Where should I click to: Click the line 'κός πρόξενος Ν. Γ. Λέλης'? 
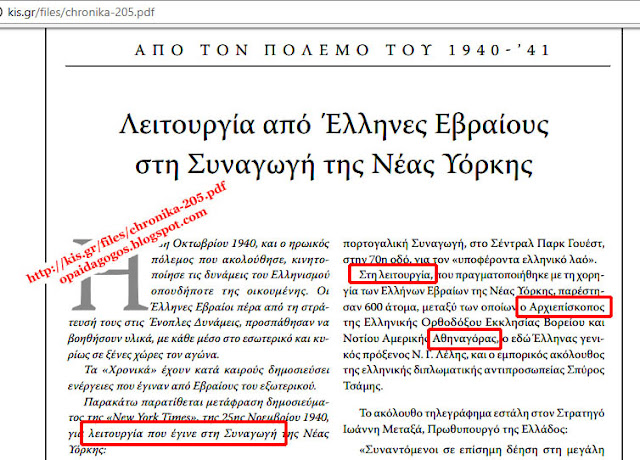pos(473,355)
